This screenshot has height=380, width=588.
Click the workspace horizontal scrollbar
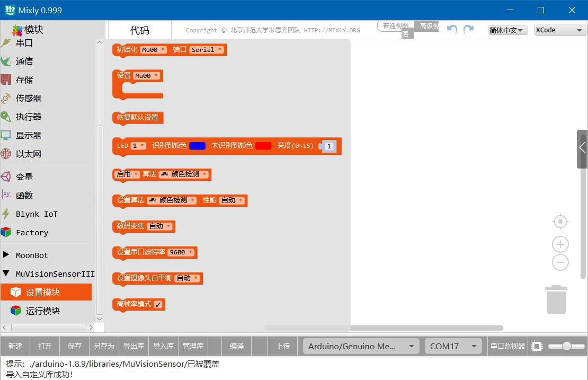pos(384,328)
